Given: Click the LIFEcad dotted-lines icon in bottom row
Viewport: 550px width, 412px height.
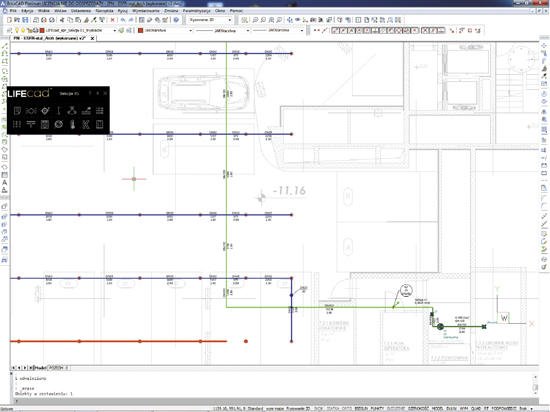Looking at the screenshot, I should pyautogui.click(x=17, y=124).
